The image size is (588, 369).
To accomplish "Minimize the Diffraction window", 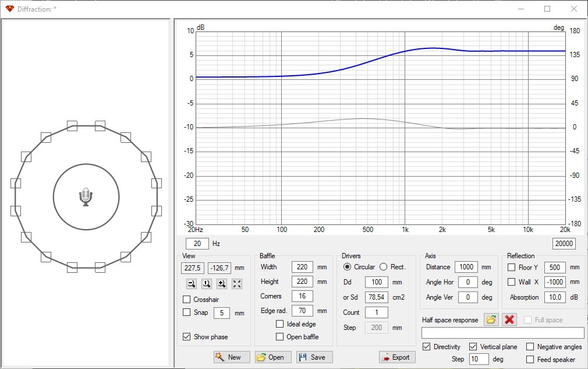I will coord(521,9).
